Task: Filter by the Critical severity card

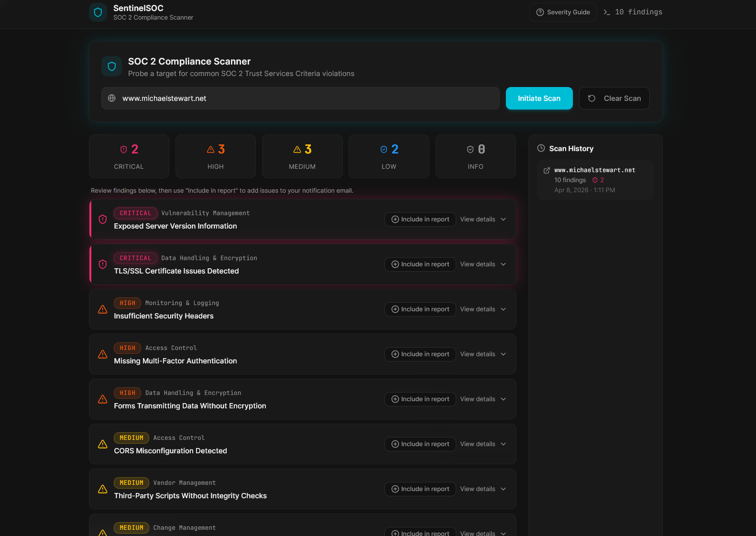Action: point(129,156)
